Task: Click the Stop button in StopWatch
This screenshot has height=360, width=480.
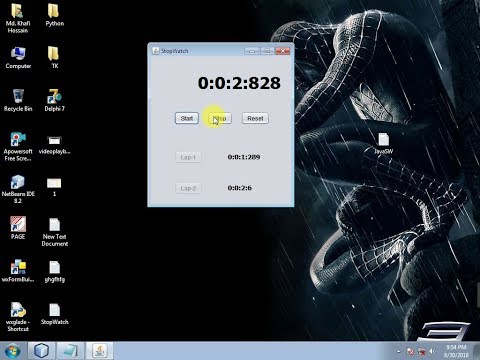Action: coord(220,118)
